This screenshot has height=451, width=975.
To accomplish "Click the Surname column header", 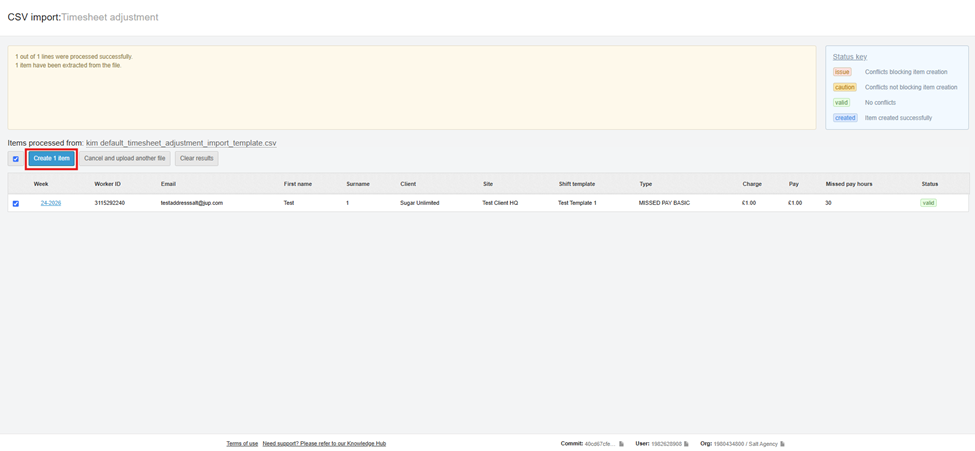I will point(358,184).
